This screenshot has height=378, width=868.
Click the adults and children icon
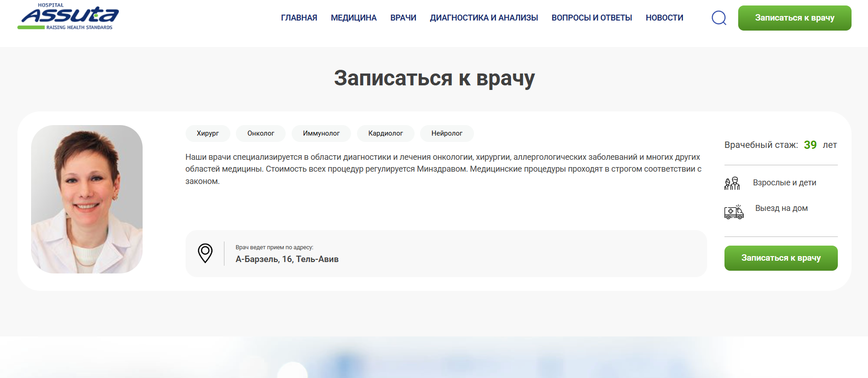point(732,183)
